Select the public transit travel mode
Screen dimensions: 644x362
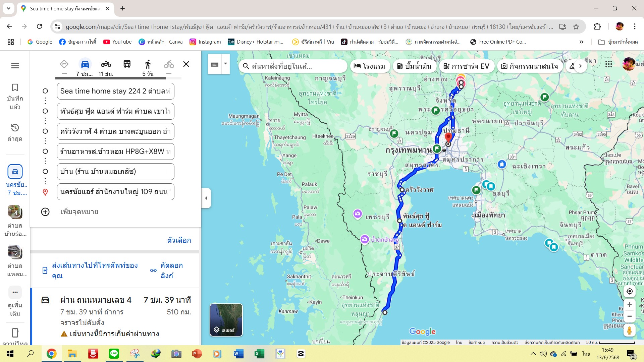pos(127,64)
